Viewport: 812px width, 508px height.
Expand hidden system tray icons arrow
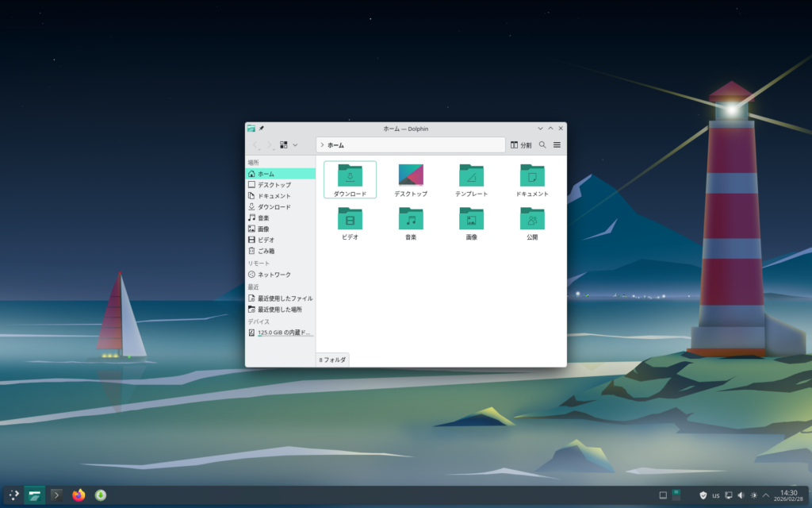pos(766,495)
